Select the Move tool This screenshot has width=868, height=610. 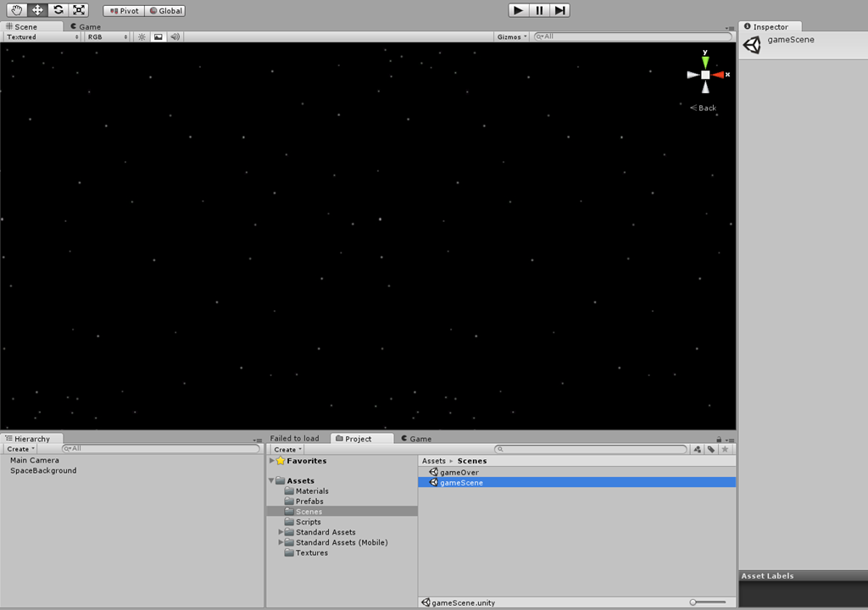[37, 10]
